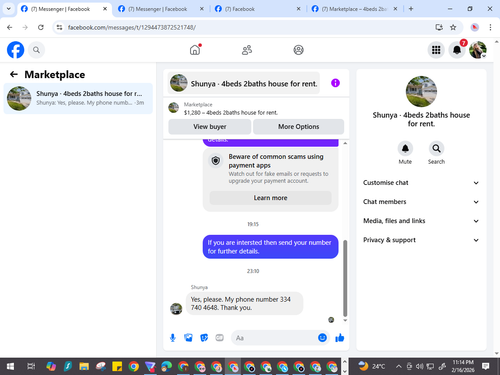Click Shunya's avatar beside the message
This screenshot has height=375, width=500.
pyautogui.click(x=176, y=309)
